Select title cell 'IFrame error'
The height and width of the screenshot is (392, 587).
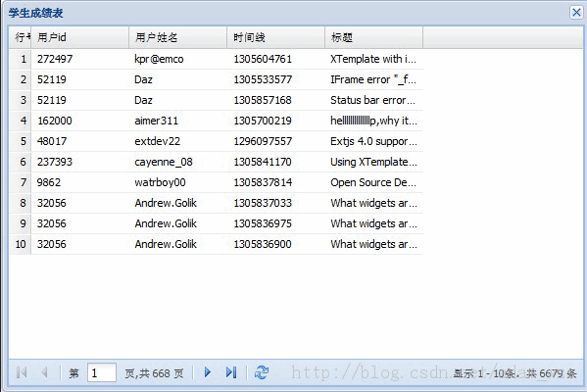coord(374,79)
